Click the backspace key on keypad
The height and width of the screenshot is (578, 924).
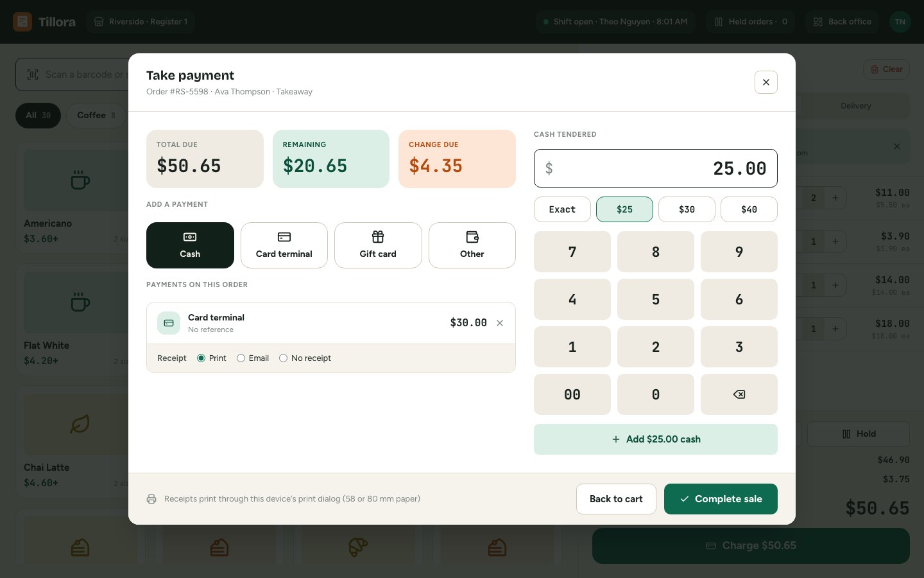(739, 394)
